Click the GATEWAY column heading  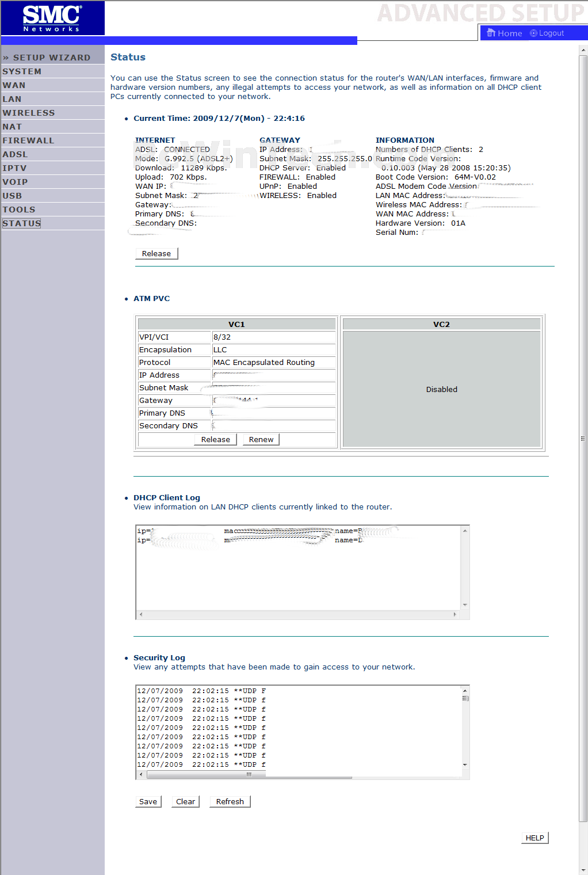coord(280,140)
